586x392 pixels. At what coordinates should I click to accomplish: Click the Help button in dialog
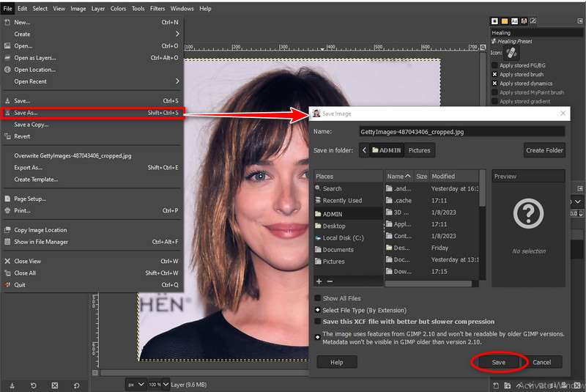[336, 362]
